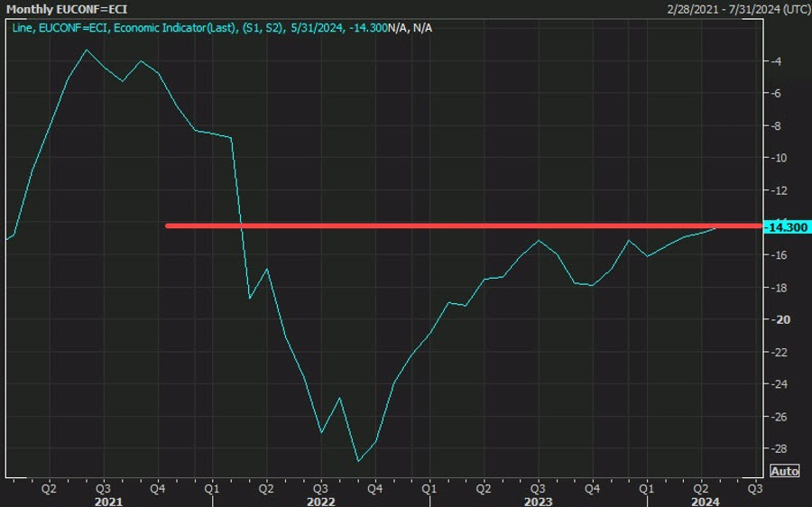Click the -10 tick on the value axis
The height and width of the screenshot is (507, 812).
(x=780, y=158)
